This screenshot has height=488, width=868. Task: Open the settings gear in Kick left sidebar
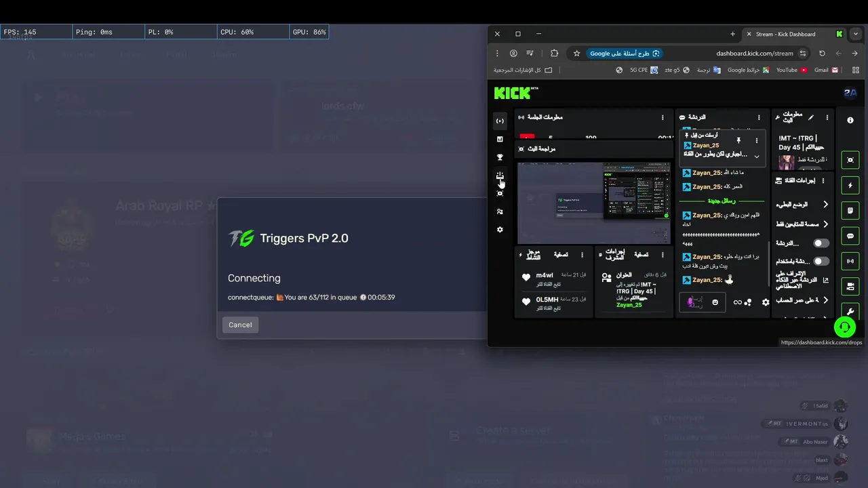tap(500, 230)
